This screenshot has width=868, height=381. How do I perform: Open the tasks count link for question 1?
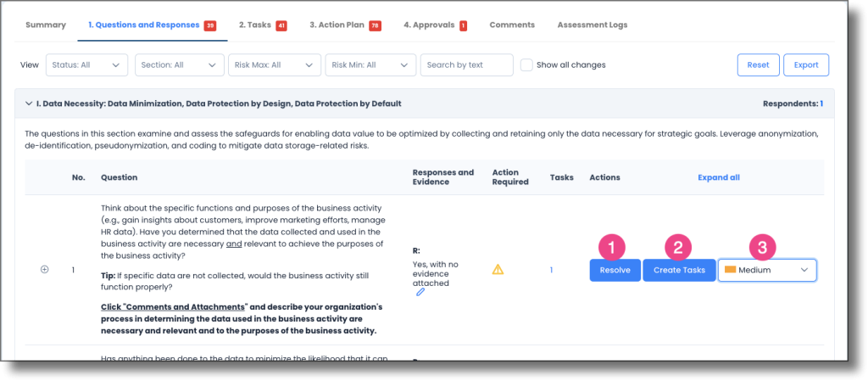coord(551,270)
